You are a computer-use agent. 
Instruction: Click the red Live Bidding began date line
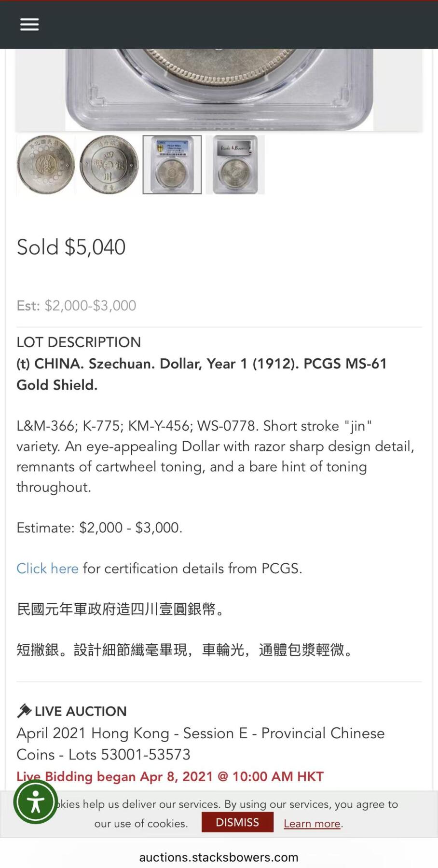[170, 776]
